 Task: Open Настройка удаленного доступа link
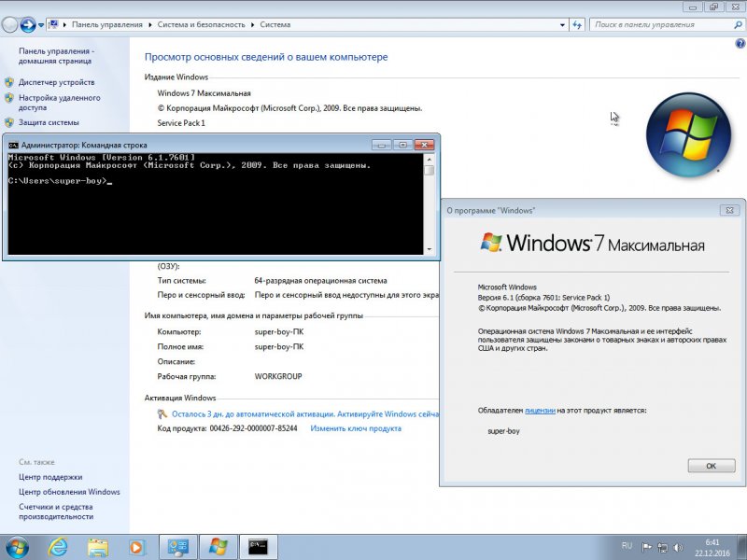(60, 103)
